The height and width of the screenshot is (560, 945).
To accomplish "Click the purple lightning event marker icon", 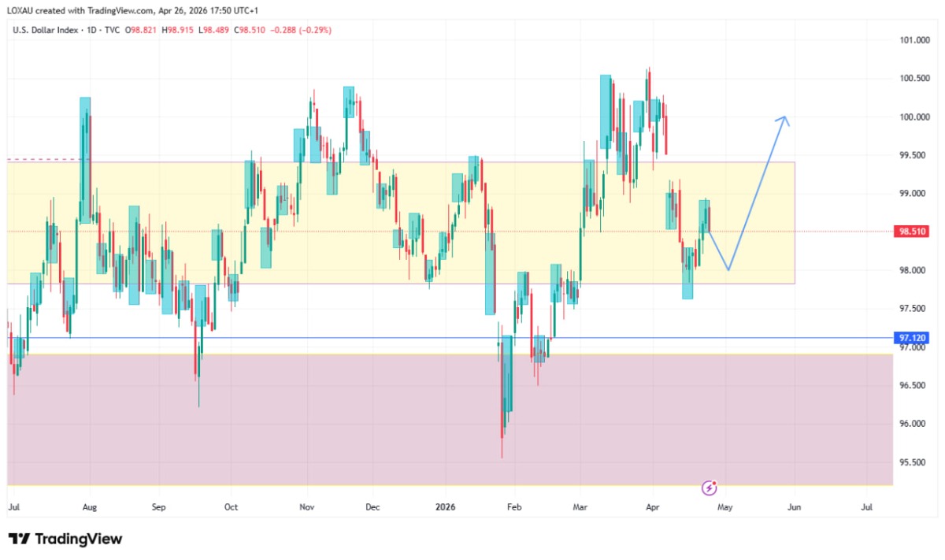I will [x=710, y=488].
